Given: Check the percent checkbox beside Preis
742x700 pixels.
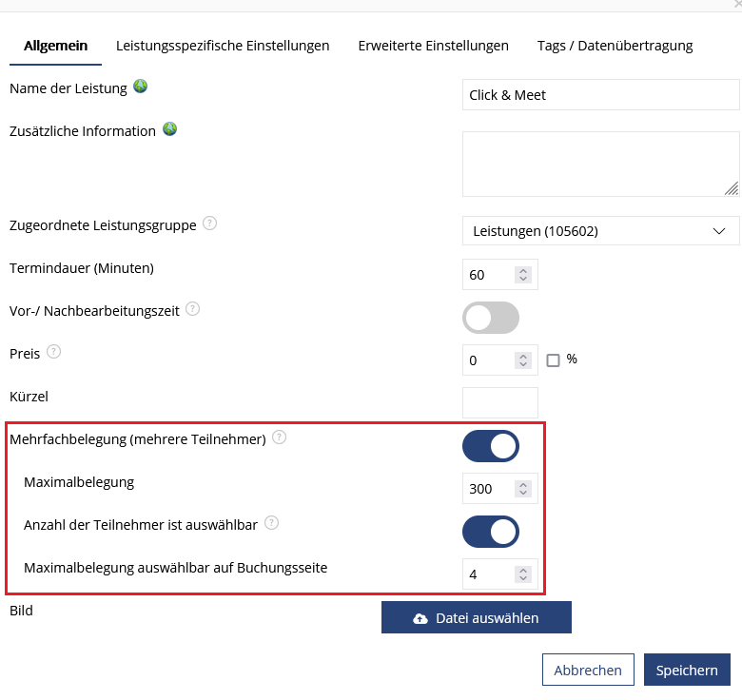Looking at the screenshot, I should point(553,360).
